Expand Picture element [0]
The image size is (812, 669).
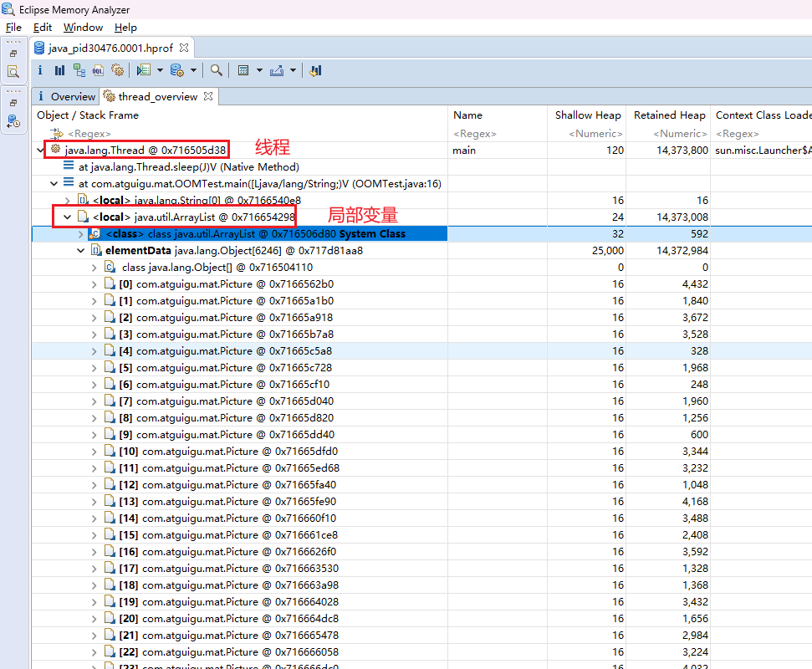[94, 284]
